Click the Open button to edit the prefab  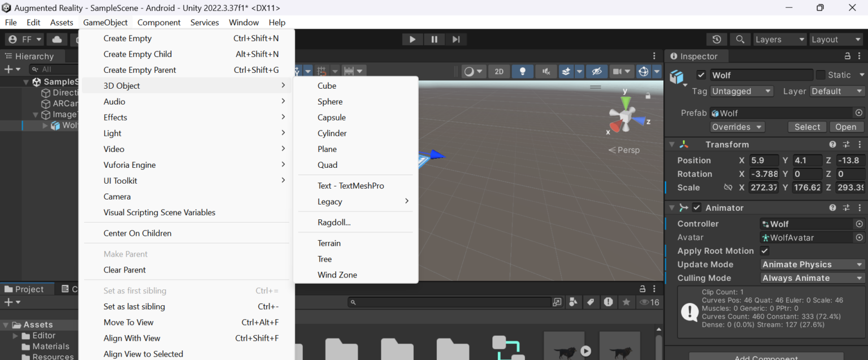[x=846, y=127]
